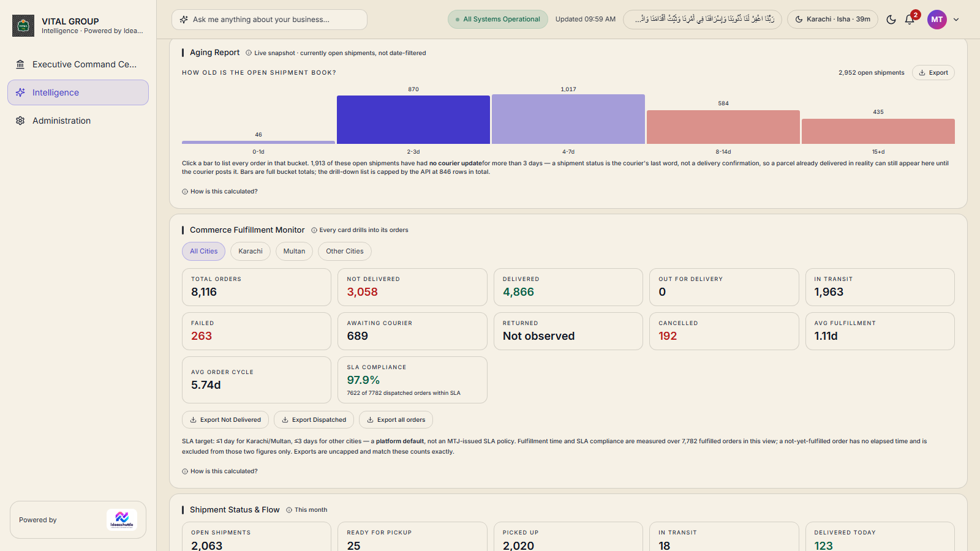Screen dimensions: 980x551
Task: Click the Vital Group logo
Action: (x=23, y=26)
